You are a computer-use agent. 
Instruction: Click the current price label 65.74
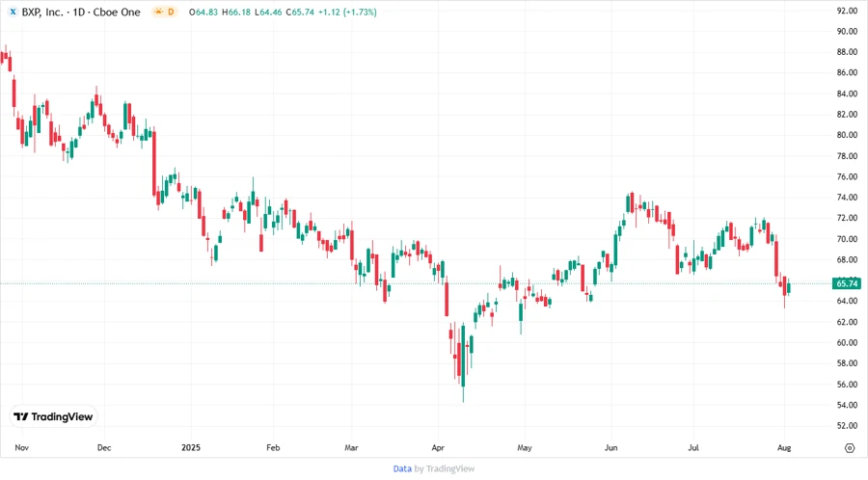(x=847, y=283)
